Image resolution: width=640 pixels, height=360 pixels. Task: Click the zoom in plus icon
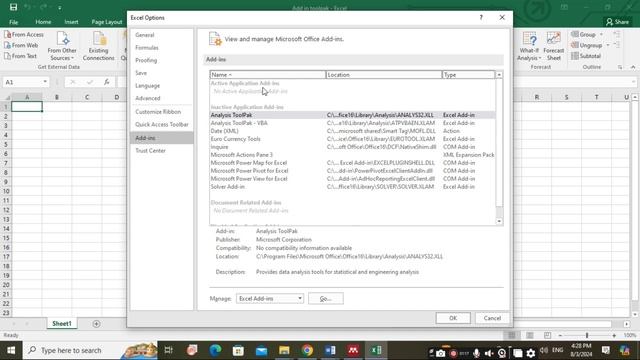(614, 336)
